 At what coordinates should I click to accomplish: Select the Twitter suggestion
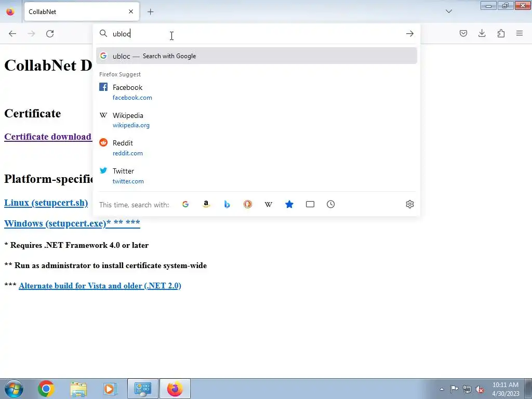pos(257,176)
